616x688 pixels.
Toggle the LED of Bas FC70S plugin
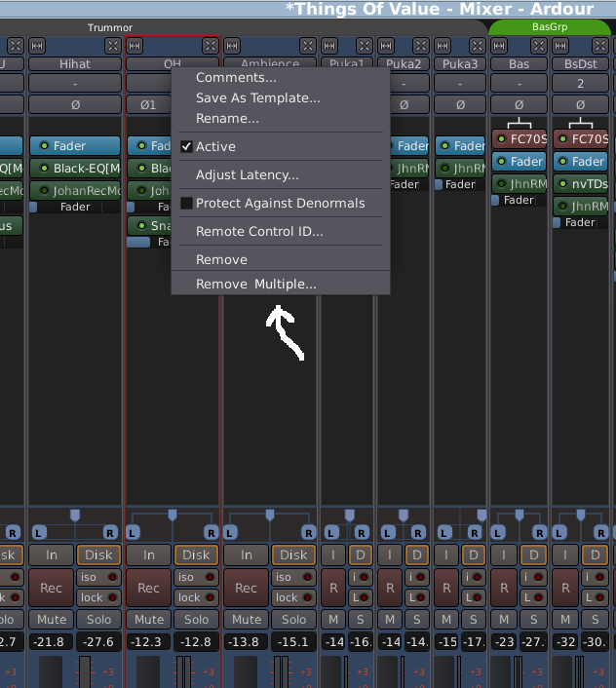(501, 138)
